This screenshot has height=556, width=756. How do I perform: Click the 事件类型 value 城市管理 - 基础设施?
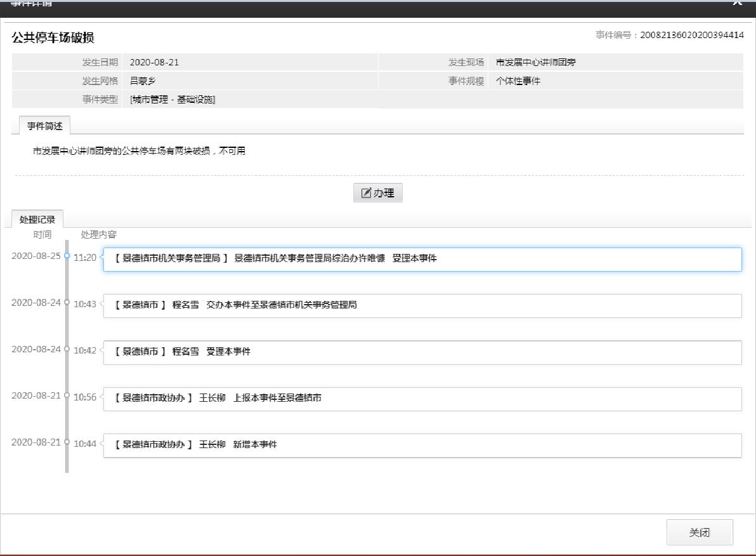[x=173, y=99]
